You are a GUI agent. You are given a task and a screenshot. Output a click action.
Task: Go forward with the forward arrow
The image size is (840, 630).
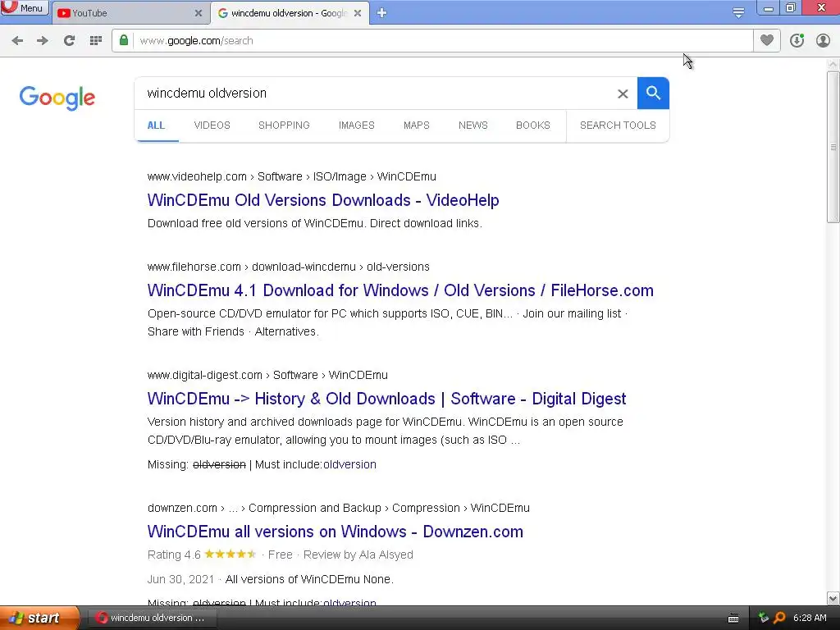43,41
